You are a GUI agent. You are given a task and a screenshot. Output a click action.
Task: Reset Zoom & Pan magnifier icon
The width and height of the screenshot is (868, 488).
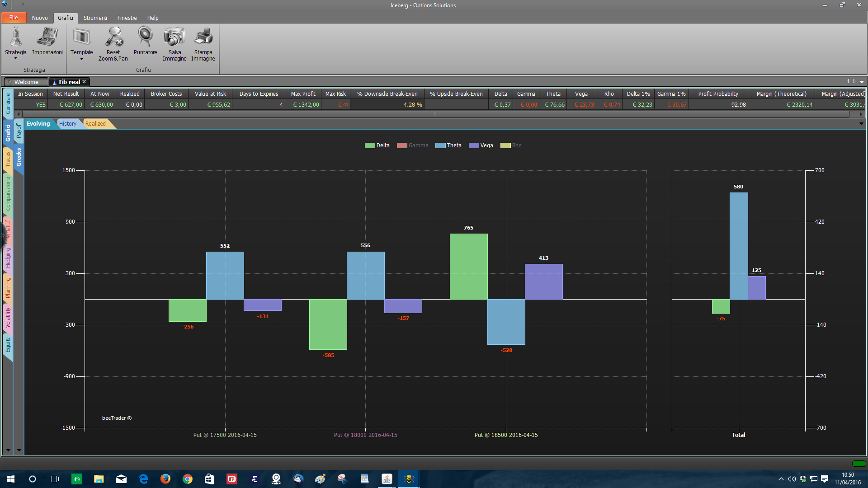[113, 37]
